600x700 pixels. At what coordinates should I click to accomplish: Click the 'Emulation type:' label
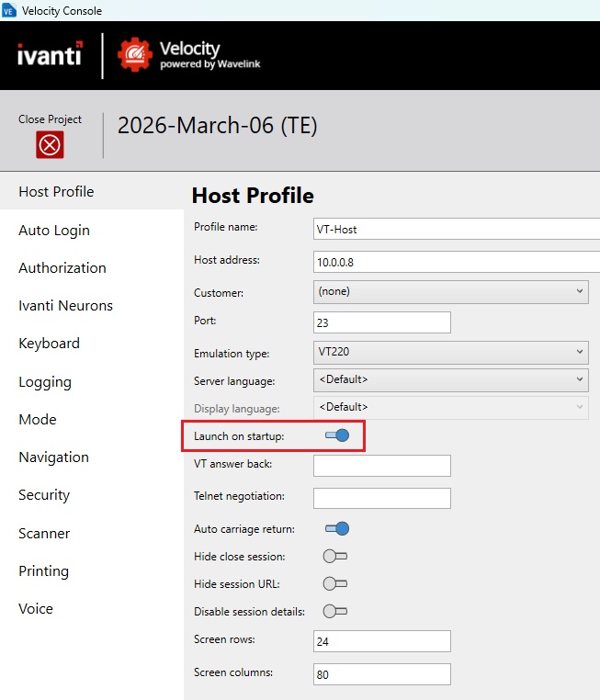(232, 354)
